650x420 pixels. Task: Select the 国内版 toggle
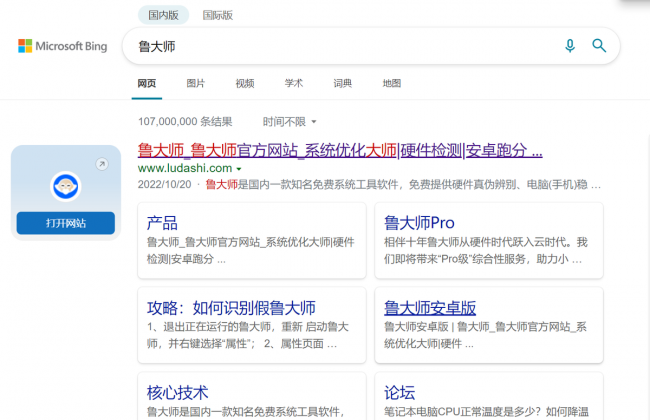point(163,15)
